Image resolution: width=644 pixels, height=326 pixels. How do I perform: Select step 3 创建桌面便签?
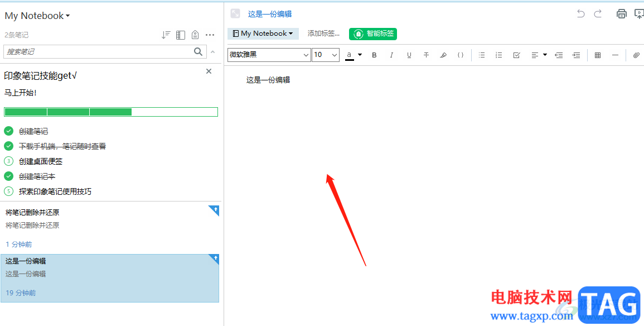(41, 161)
